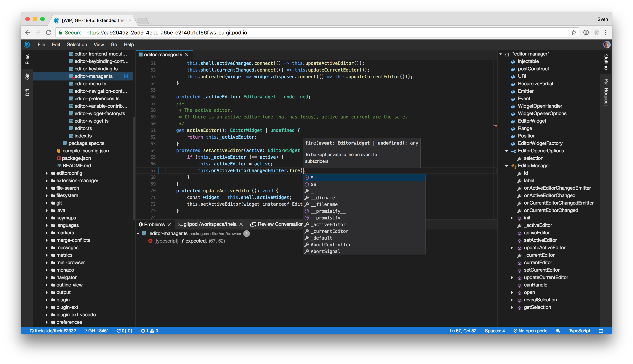The width and height of the screenshot is (633, 364).
Task: Expand the updateActiveEditor outline node
Action: point(512,248)
